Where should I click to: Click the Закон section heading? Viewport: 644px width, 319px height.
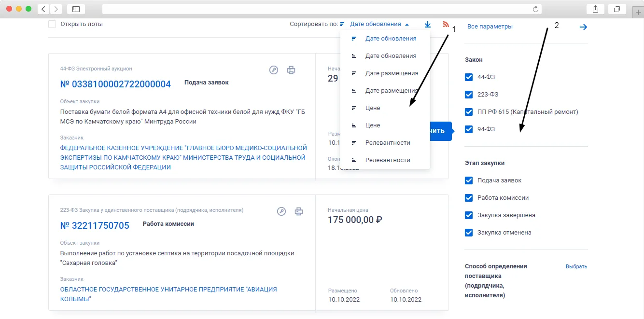pyautogui.click(x=474, y=60)
